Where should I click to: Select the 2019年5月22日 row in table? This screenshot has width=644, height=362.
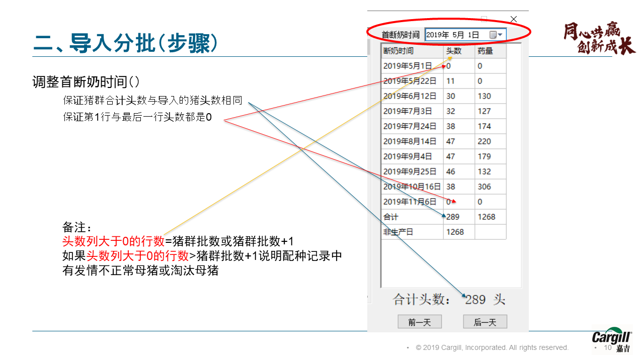[x=412, y=81]
